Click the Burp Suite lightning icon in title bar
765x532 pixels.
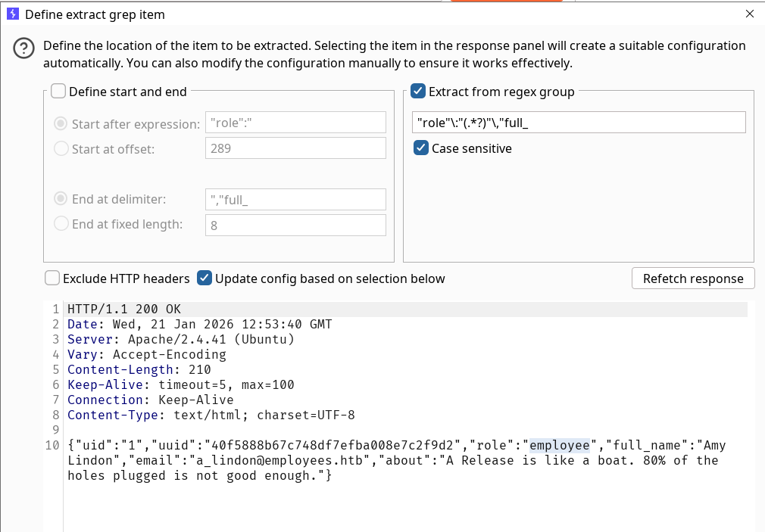pyautogui.click(x=13, y=14)
